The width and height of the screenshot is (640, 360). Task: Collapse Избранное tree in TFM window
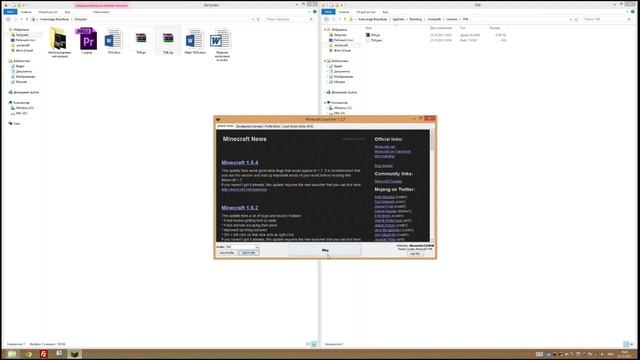pyautogui.click(x=325, y=30)
